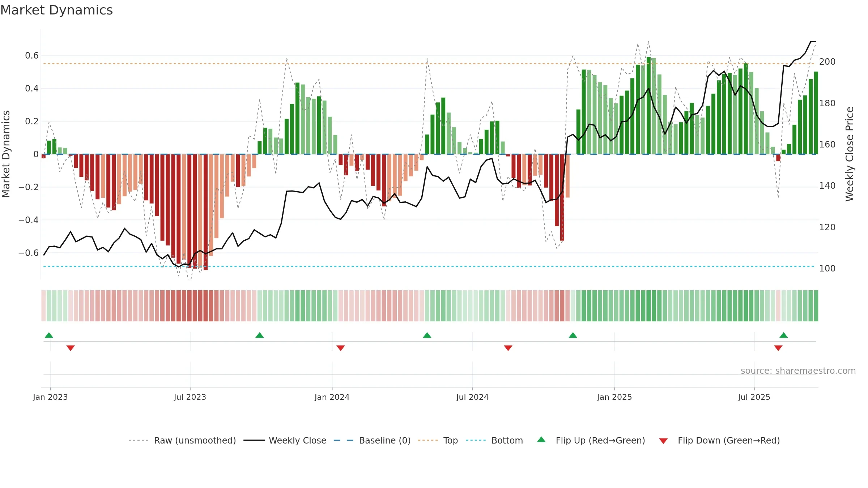Toggle the Weekly Close legend entry
This screenshot has height=488, width=868.
coord(285,440)
